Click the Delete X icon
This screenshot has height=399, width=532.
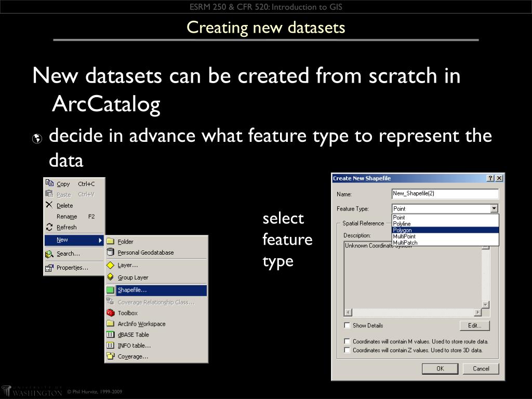point(49,205)
